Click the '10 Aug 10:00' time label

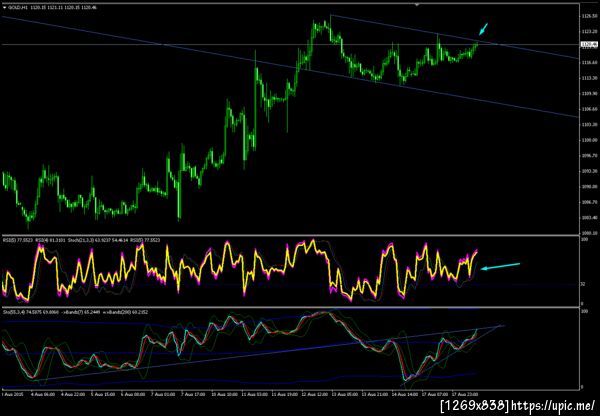tap(225, 393)
